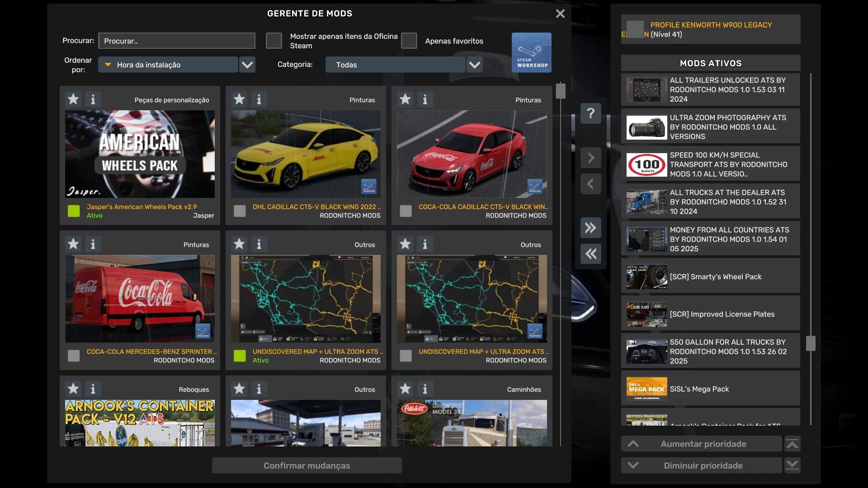Select SiSL's Mega Pack in active mods
The width and height of the screenshot is (868, 488).
click(710, 389)
